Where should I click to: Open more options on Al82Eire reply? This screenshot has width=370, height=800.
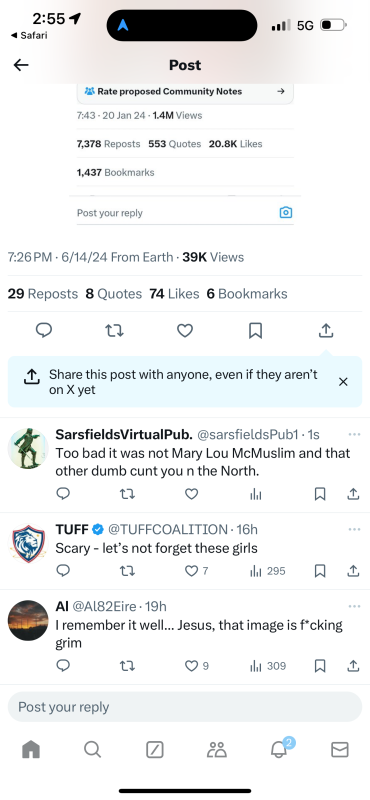(354, 606)
